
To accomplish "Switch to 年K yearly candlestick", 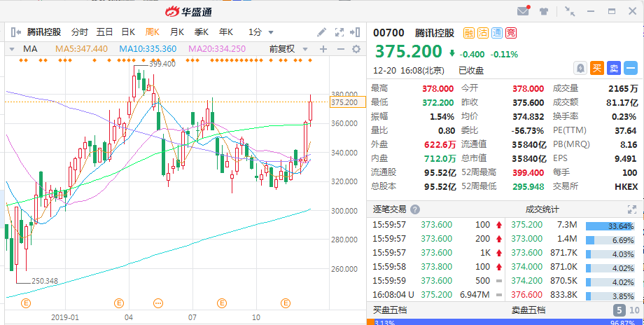I will (226, 32).
